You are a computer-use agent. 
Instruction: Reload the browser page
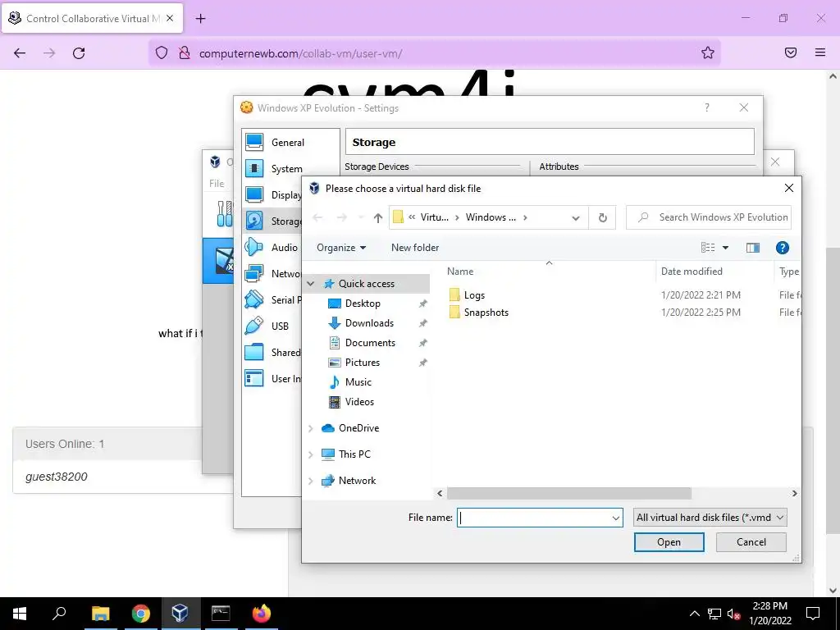tap(79, 53)
